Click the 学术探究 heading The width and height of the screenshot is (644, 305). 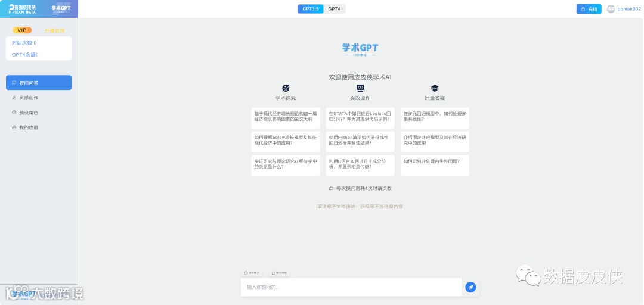click(286, 98)
